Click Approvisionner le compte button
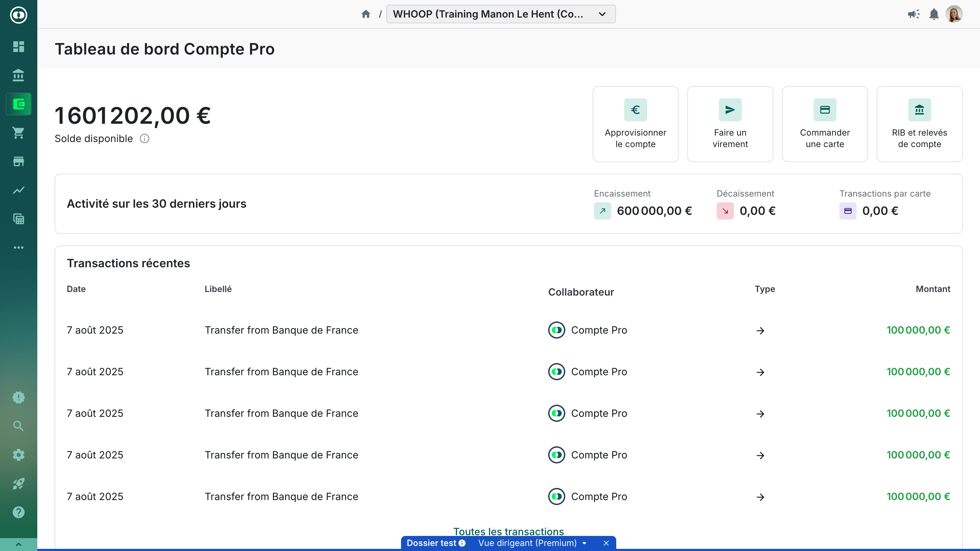 [635, 124]
